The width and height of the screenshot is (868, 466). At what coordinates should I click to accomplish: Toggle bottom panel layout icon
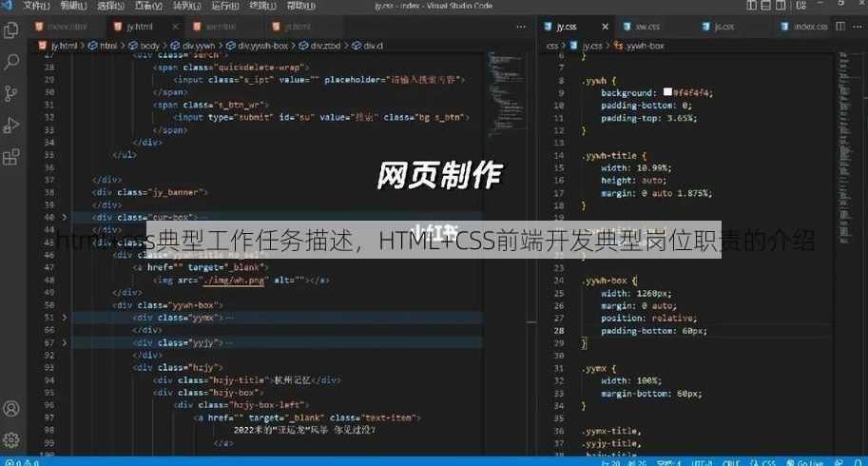(765, 5)
